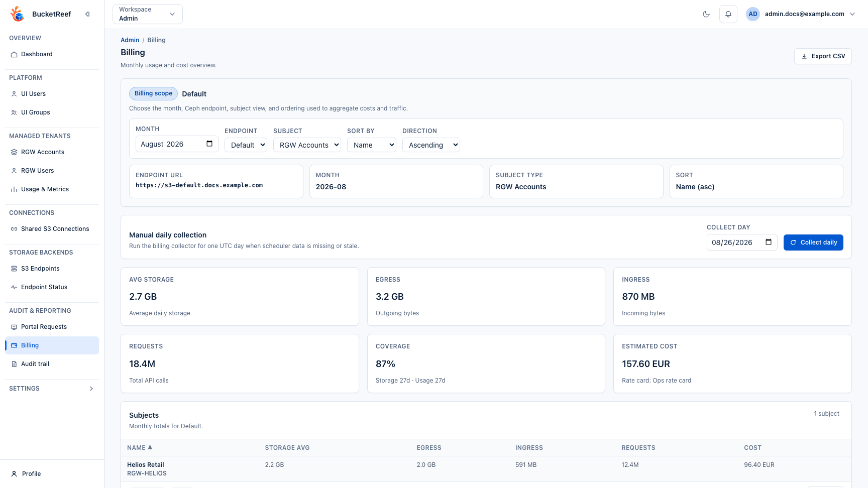The width and height of the screenshot is (868, 488).
Task: Open notifications bell
Action: click(728, 14)
